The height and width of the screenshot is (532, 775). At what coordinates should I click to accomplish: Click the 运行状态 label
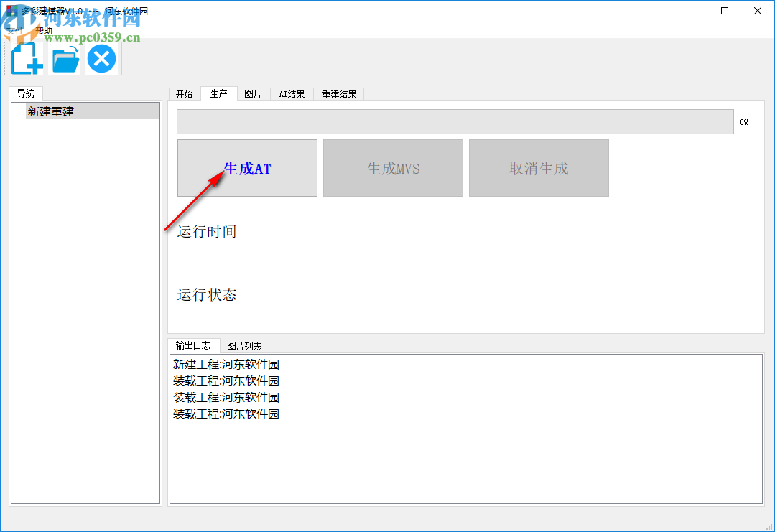coord(207,294)
